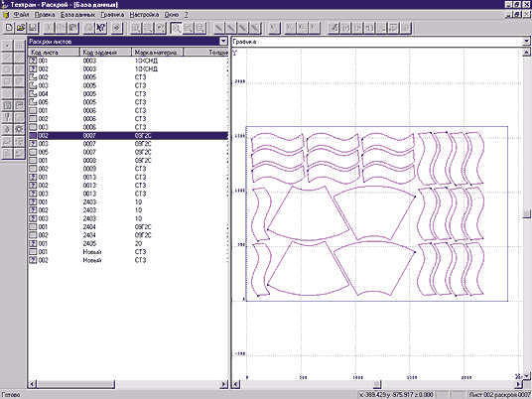Click the list's horizontal scrollbar thumb
Screen dimensions: 532x399
point(76,384)
